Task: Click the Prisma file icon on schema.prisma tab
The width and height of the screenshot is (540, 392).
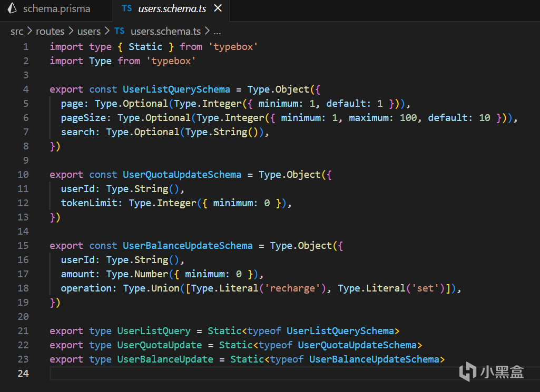Action: click(x=13, y=8)
